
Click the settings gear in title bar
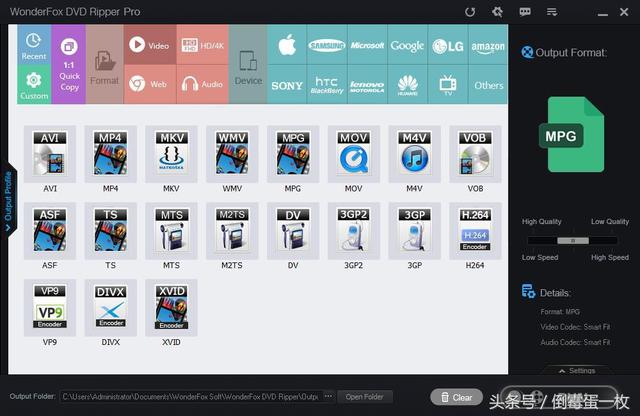(498, 12)
